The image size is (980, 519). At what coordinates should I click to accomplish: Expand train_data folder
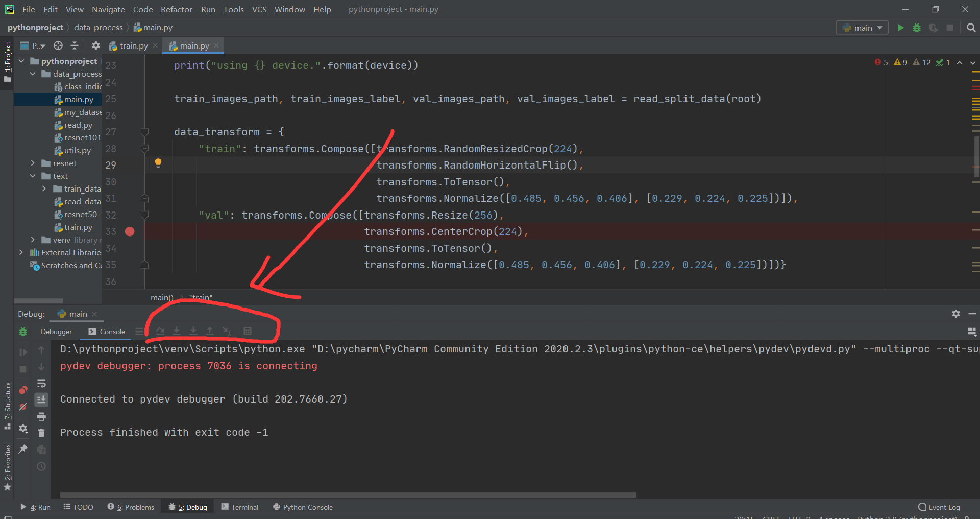44,188
